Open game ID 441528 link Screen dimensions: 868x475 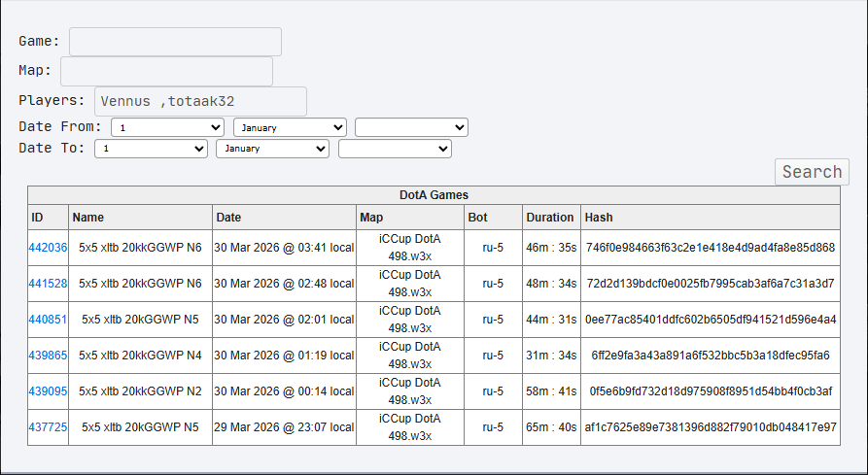click(x=48, y=284)
